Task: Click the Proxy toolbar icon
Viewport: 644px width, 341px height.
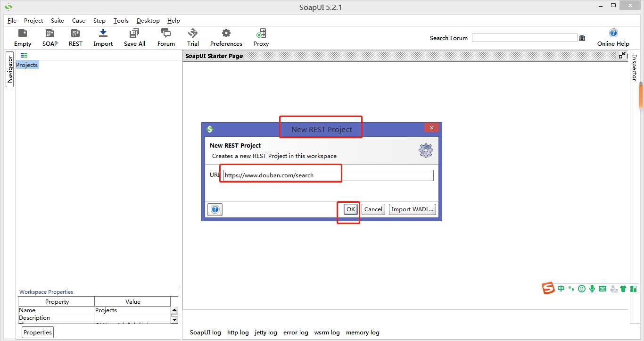Action: pos(261,33)
